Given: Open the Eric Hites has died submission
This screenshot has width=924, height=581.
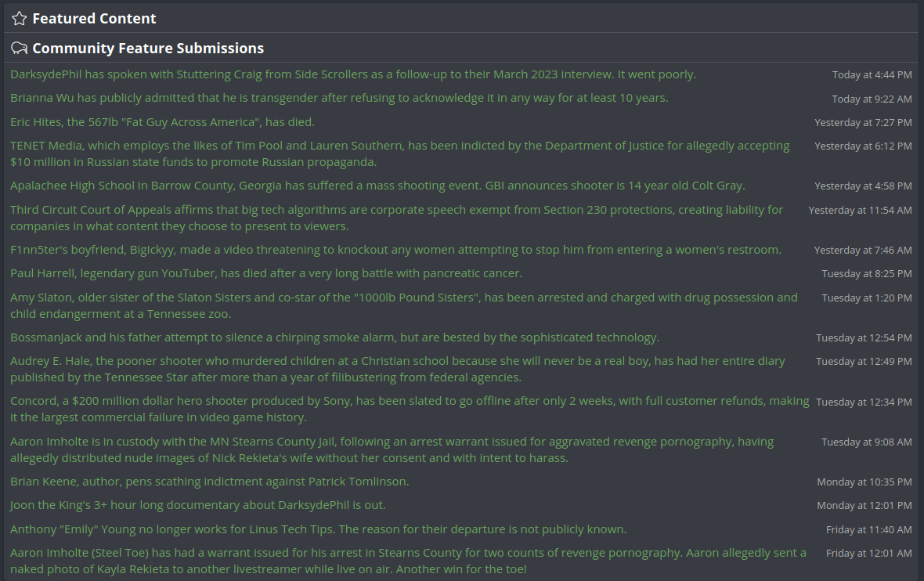Looking at the screenshot, I should [162, 122].
